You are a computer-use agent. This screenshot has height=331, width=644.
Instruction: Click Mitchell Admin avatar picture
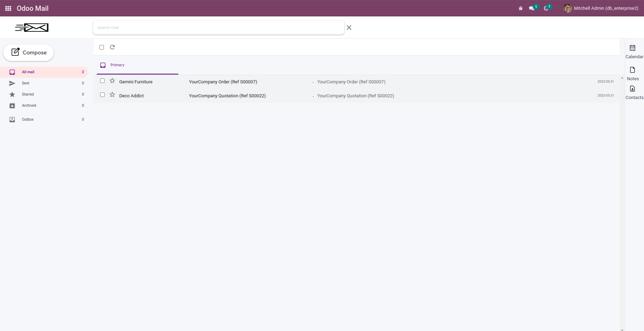(568, 8)
